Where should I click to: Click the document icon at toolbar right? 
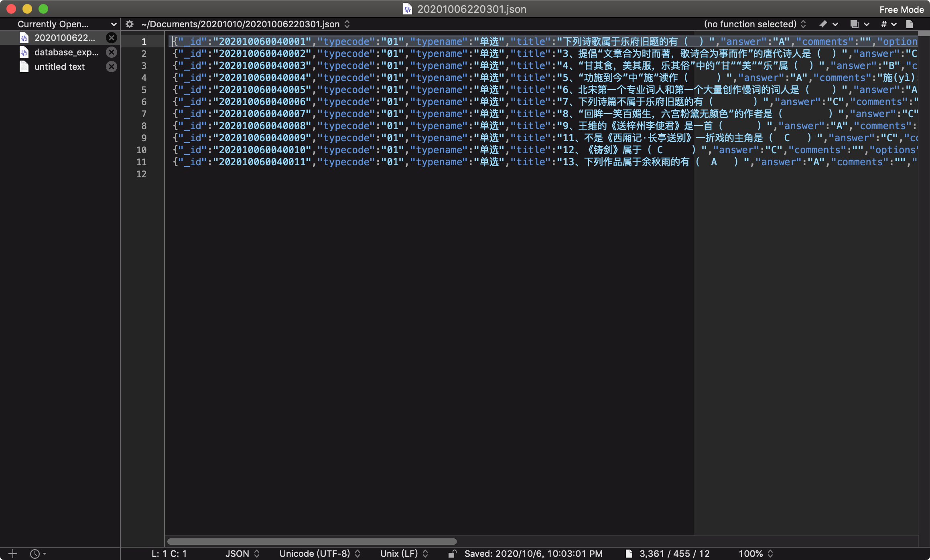[x=910, y=24]
